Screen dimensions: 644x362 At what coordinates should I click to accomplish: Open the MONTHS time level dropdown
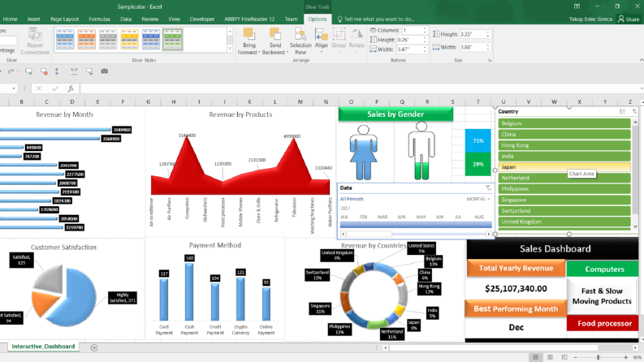[478, 199]
